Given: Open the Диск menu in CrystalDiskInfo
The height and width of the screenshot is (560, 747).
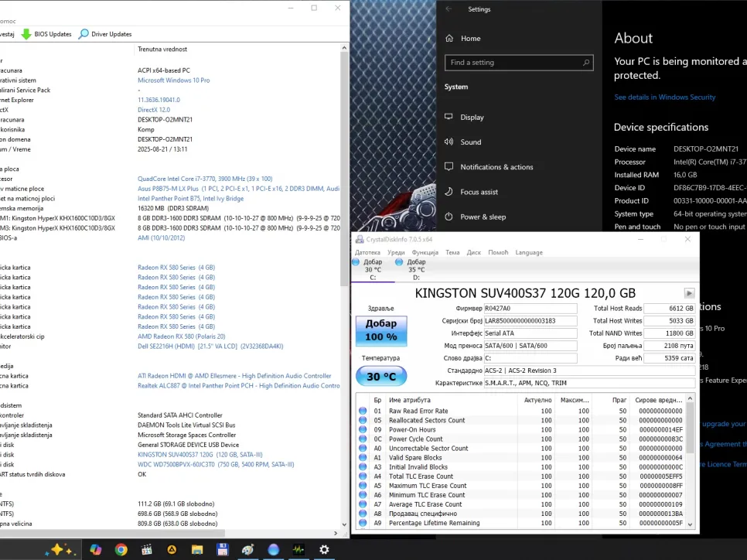Looking at the screenshot, I should pyautogui.click(x=474, y=252).
